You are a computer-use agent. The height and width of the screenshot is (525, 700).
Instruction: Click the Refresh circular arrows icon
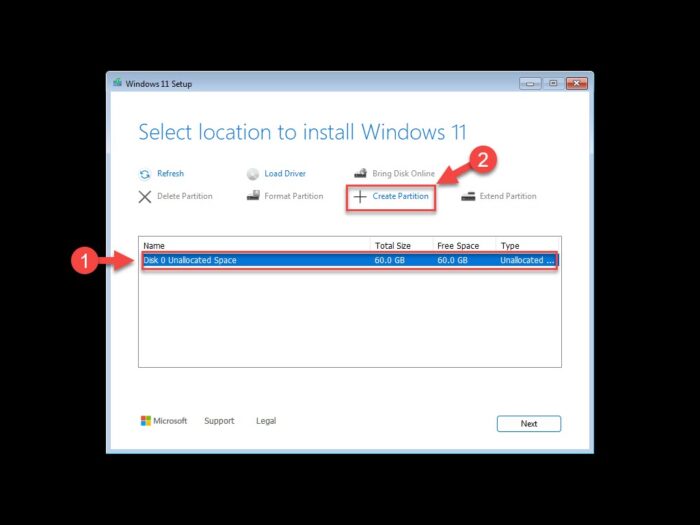click(x=145, y=174)
